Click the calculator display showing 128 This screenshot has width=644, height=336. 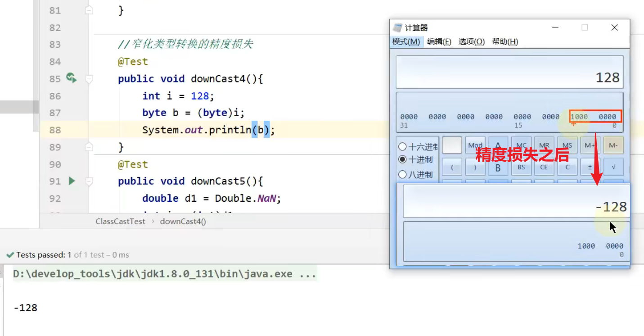point(509,72)
